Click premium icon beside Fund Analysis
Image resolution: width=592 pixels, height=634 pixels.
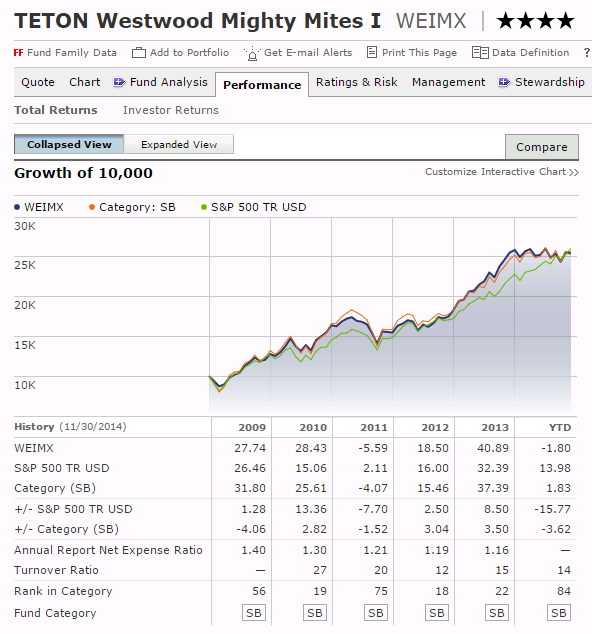click(119, 82)
